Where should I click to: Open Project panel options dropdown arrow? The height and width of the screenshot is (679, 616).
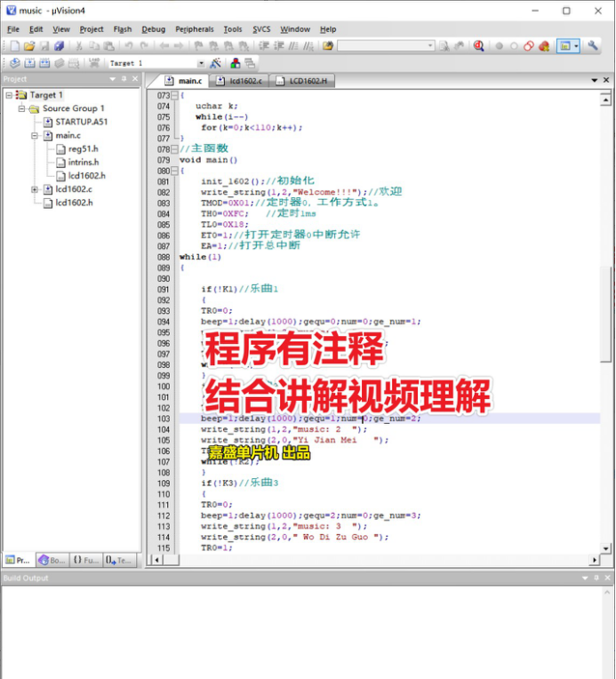[113, 79]
